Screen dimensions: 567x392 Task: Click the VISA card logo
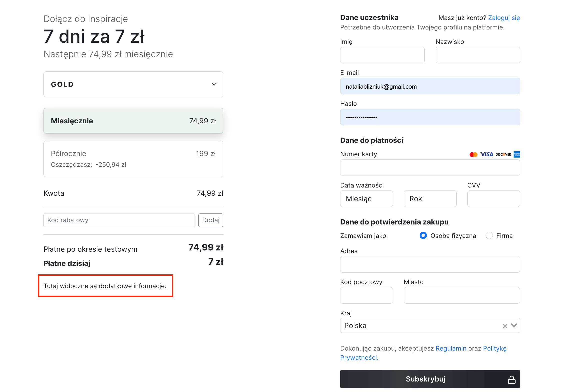[x=487, y=155]
